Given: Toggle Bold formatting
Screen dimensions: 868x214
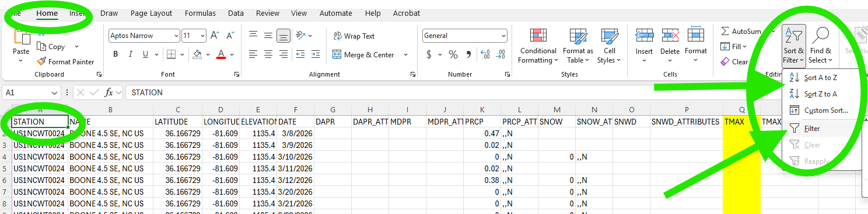Looking at the screenshot, I should (116, 54).
